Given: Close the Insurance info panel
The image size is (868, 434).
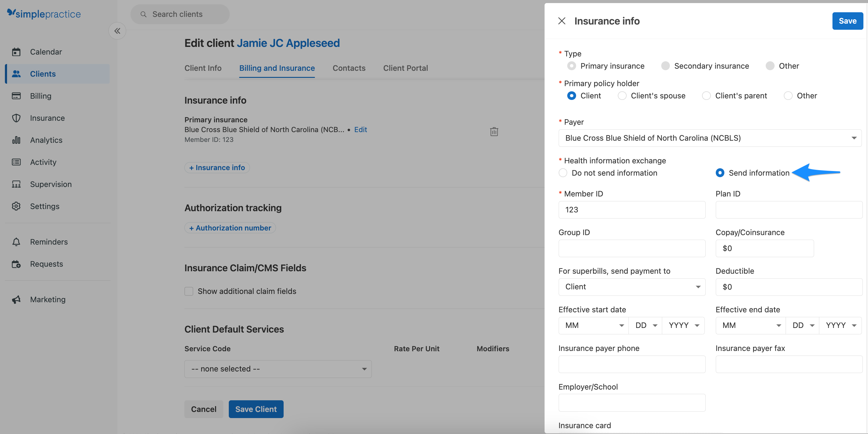Looking at the screenshot, I should [562, 21].
